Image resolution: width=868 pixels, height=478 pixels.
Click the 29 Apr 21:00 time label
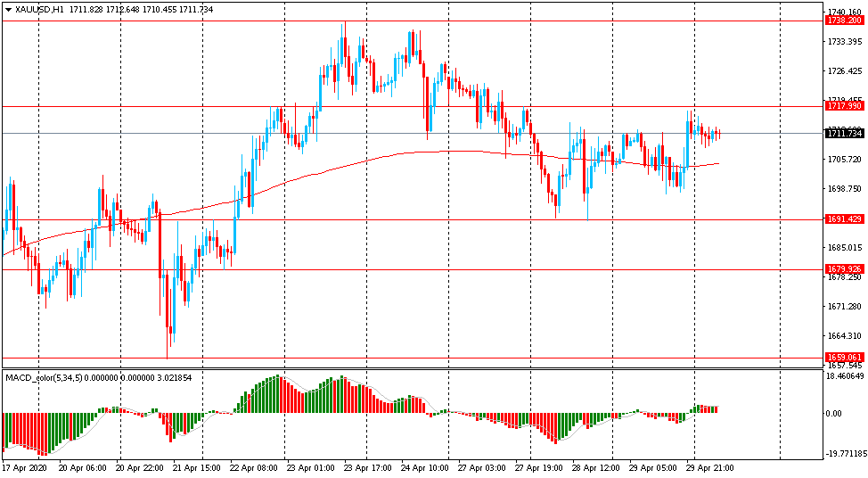(709, 468)
